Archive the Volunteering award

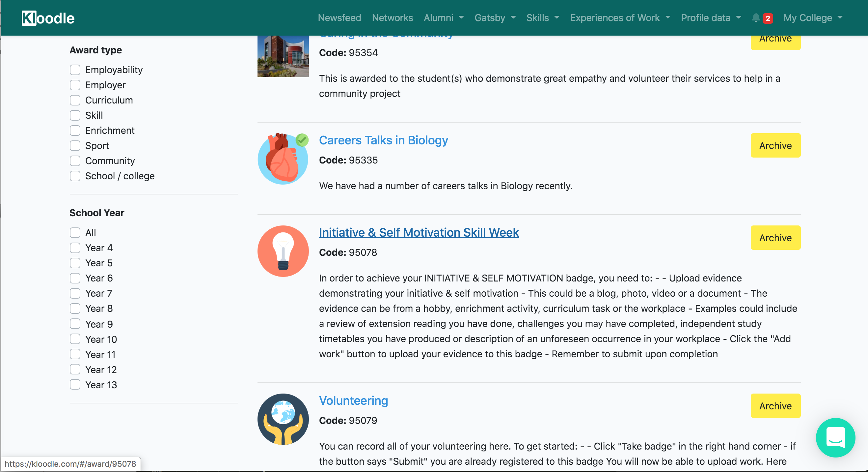pos(775,406)
